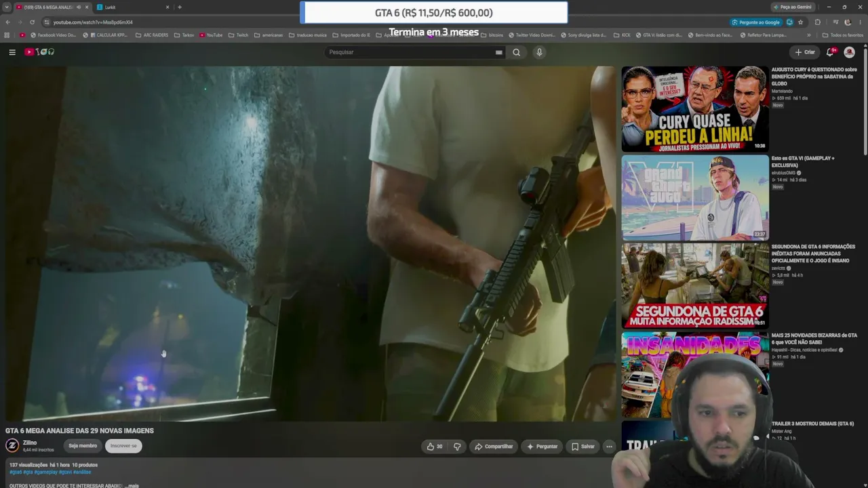Click the magnifier search button on YouTube
This screenshot has height=488, width=868.
(517, 52)
